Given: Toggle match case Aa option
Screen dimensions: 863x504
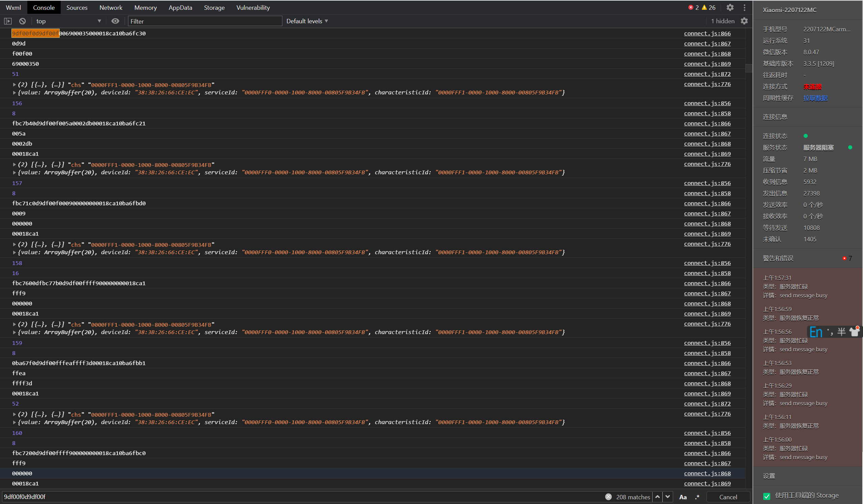Looking at the screenshot, I should (x=683, y=497).
